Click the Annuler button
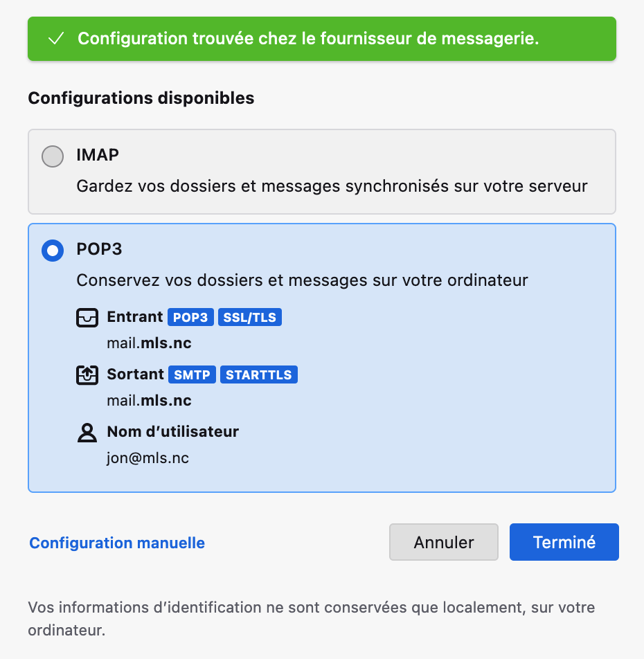The width and height of the screenshot is (644, 659). 444,542
